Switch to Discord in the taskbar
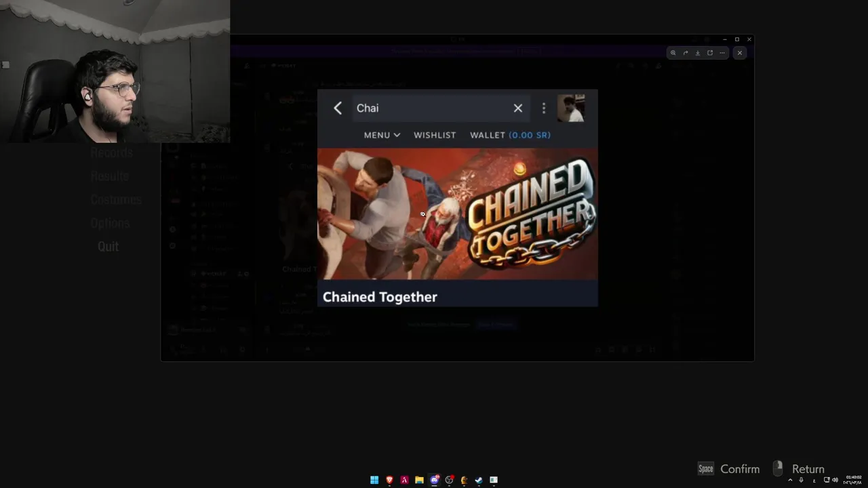This screenshot has height=488, width=868. (434, 480)
